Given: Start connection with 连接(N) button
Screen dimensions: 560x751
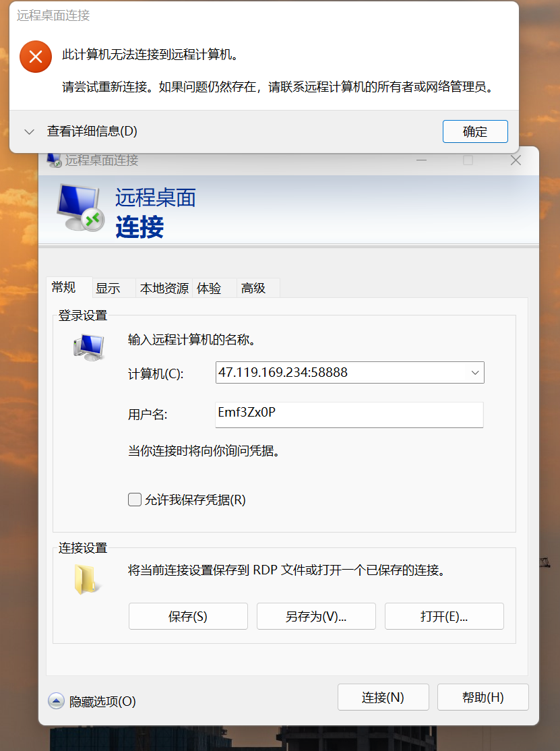Looking at the screenshot, I should [383, 697].
